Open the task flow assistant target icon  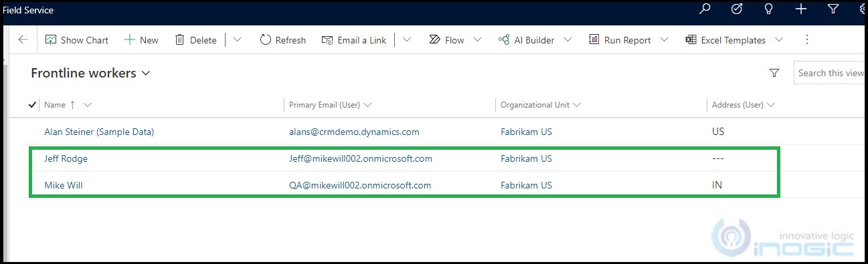point(737,9)
